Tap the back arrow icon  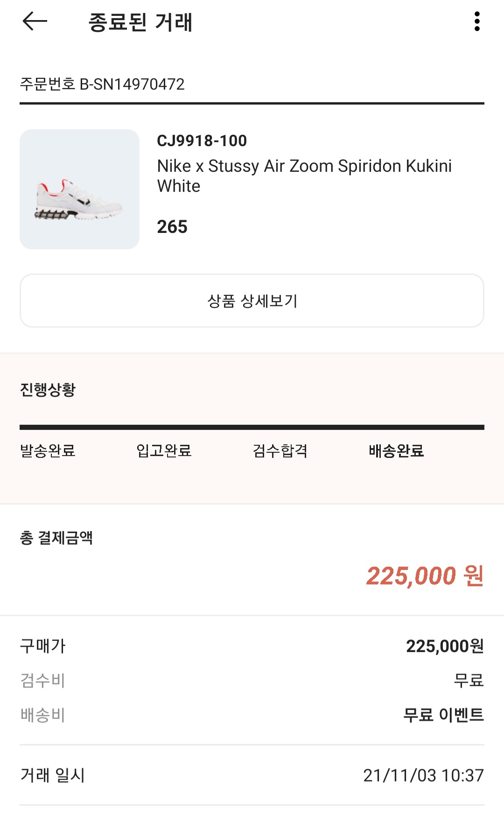[35, 21]
